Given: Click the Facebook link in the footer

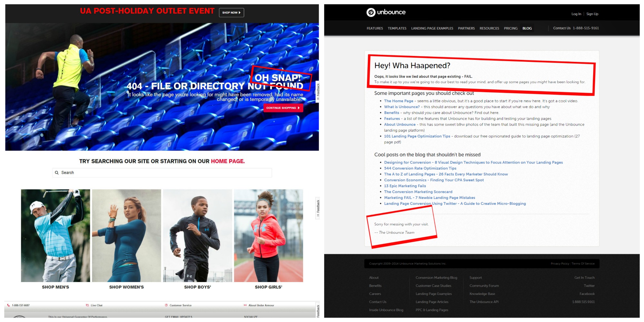Looking at the screenshot, I should click(x=587, y=294).
